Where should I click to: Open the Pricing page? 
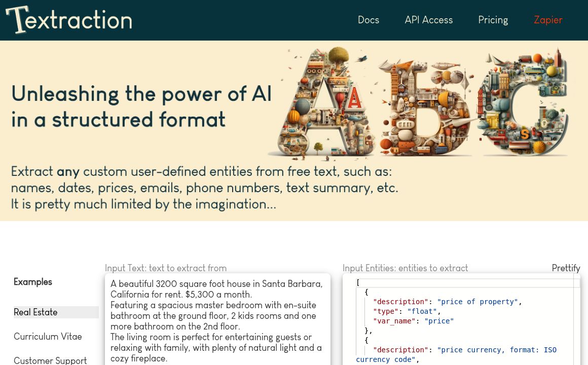493,20
